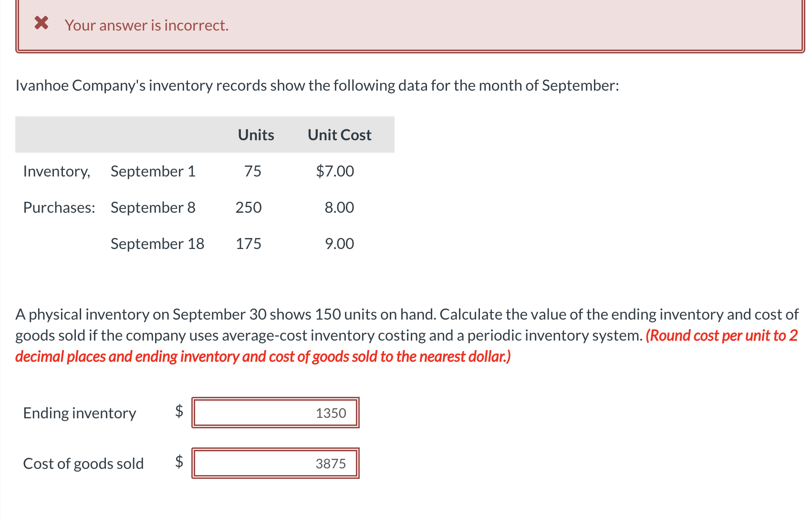Viewport: 812px width, 518px height.
Task: Click the Cost of goods sold label
Action: tap(83, 463)
